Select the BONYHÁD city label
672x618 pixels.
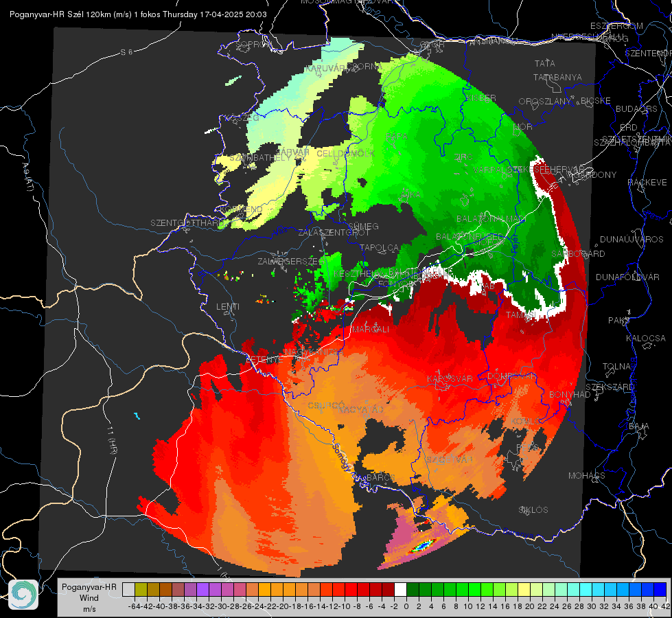point(570,395)
